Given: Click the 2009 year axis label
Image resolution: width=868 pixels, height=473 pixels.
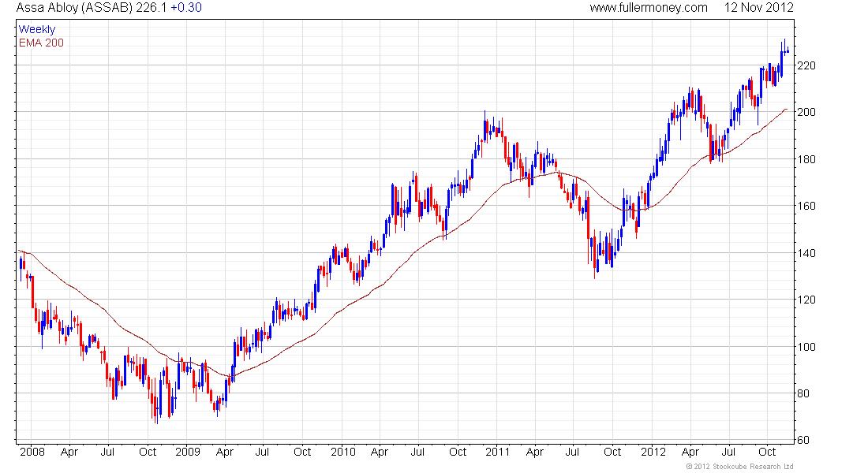Looking at the screenshot, I should (187, 452).
